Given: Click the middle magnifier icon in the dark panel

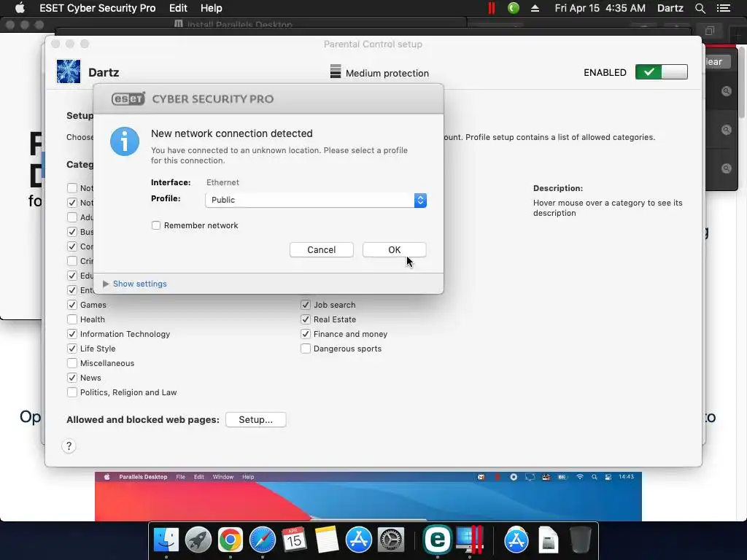Looking at the screenshot, I should [726, 130].
